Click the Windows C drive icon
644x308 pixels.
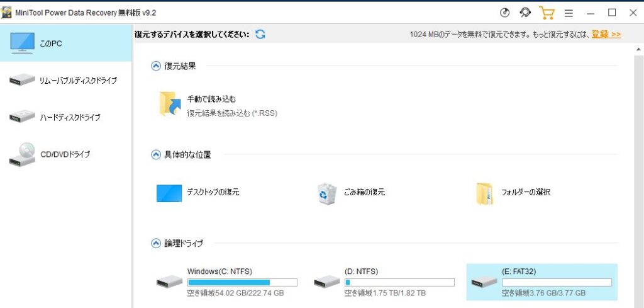click(170, 282)
